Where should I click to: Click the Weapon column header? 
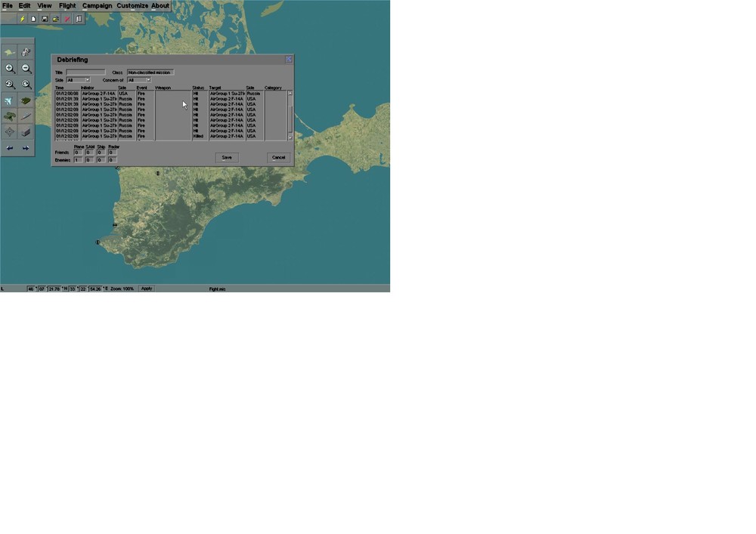(x=163, y=88)
